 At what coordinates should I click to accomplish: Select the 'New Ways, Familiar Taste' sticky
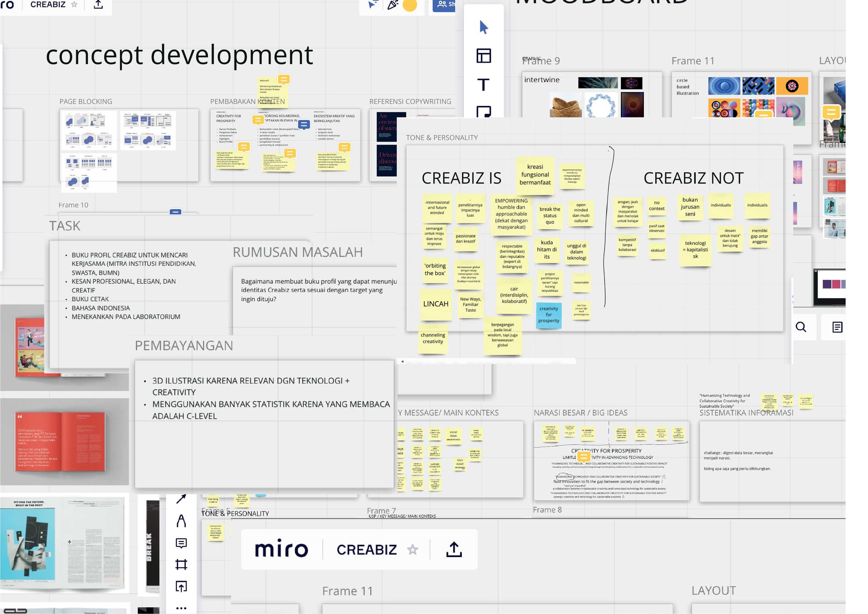click(x=470, y=304)
